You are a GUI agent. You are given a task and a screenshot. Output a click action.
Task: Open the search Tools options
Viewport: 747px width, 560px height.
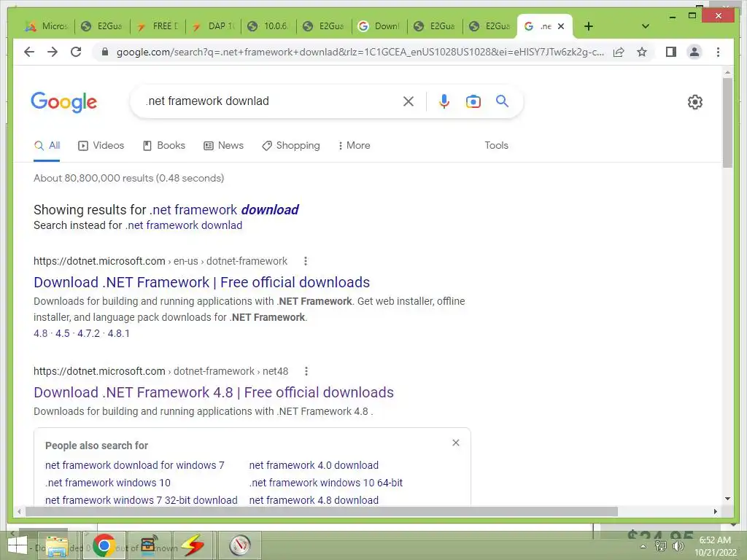click(x=496, y=146)
